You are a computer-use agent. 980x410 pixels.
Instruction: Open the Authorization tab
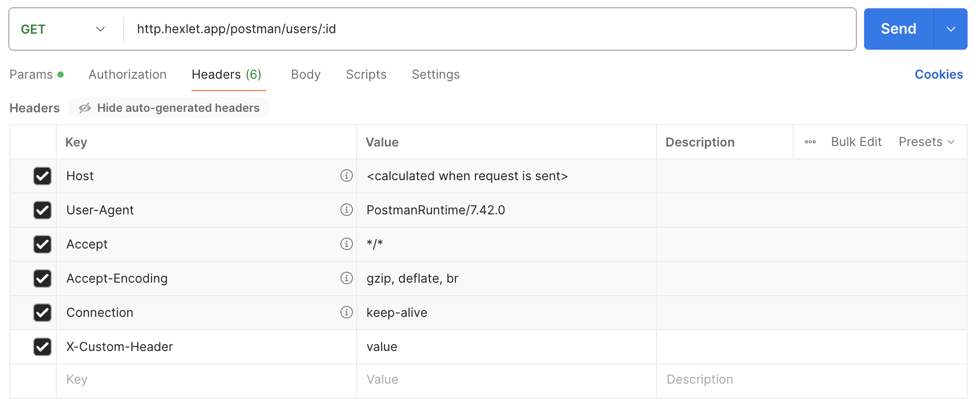pyautogui.click(x=127, y=75)
